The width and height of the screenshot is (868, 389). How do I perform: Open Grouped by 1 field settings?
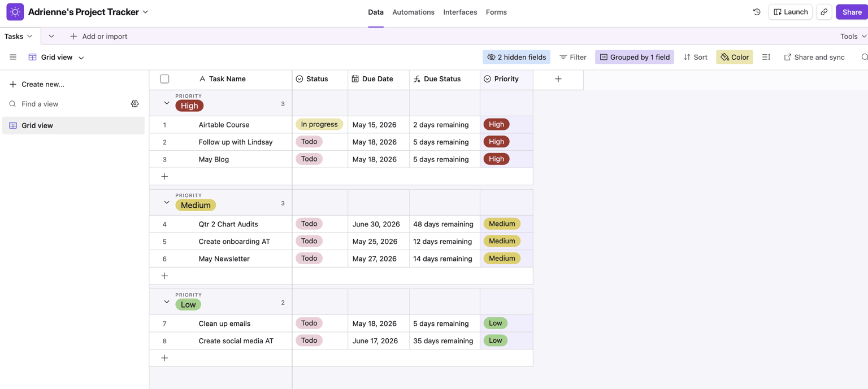(635, 57)
